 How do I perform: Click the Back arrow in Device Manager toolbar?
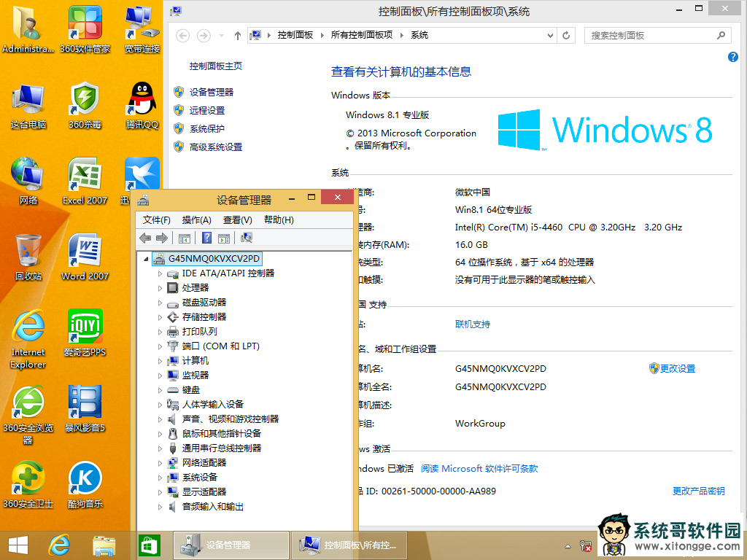coord(145,238)
